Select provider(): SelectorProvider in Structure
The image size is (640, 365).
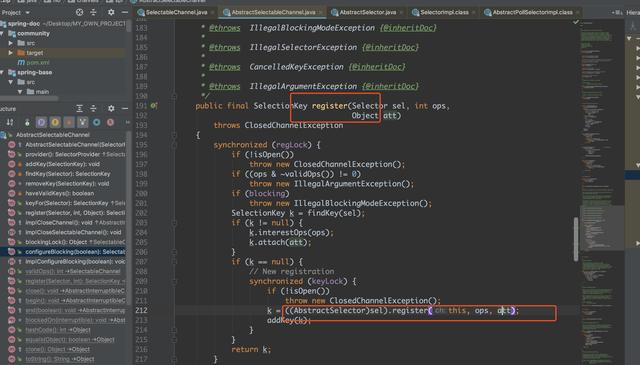pyautogui.click(x=75, y=154)
